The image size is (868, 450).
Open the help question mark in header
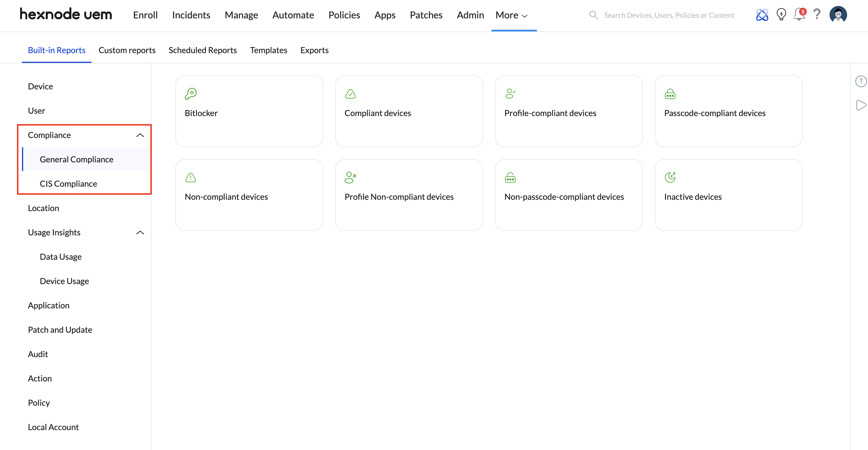[x=817, y=15]
